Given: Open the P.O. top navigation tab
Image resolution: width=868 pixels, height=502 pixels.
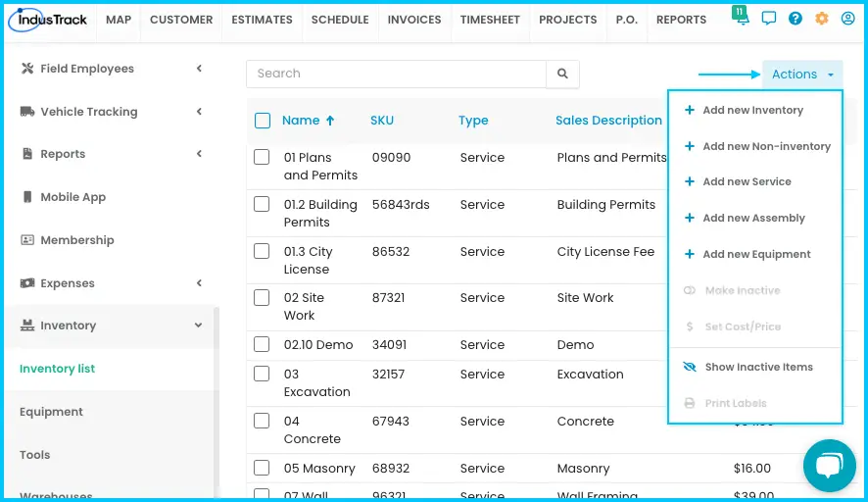Looking at the screenshot, I should coord(627,20).
